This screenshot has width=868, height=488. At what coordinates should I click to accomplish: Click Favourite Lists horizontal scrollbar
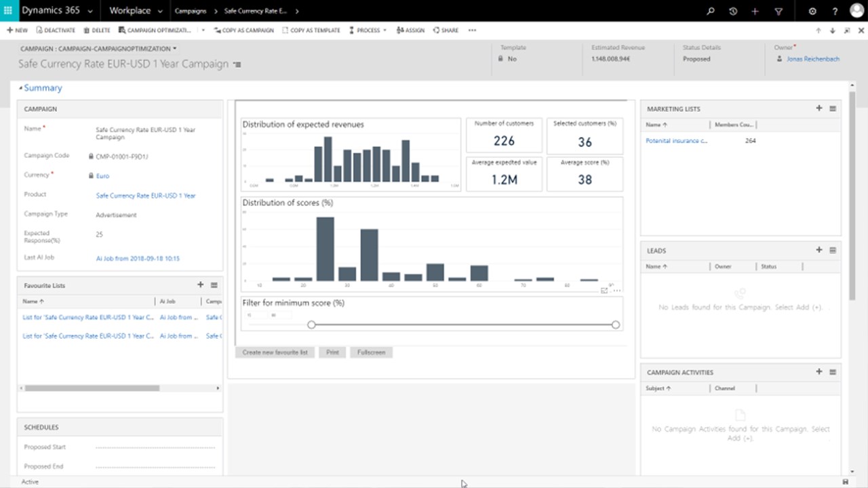pyautogui.click(x=92, y=388)
